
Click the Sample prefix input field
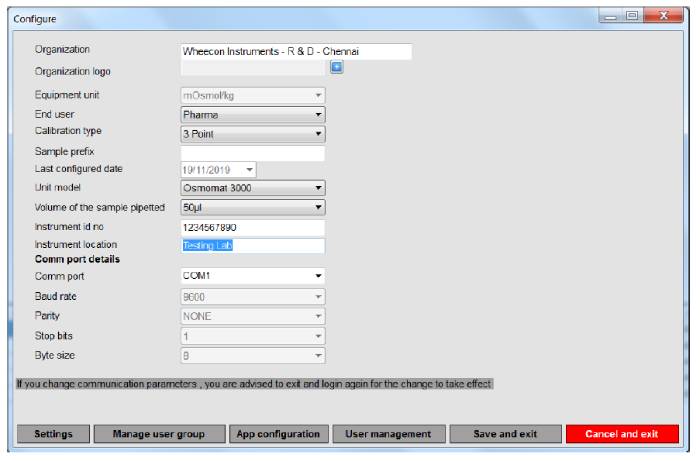(253, 153)
